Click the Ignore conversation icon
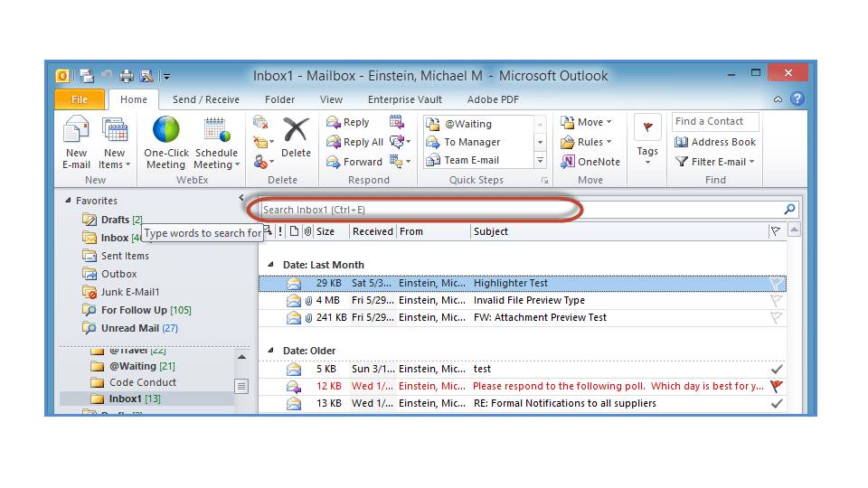868x488 pixels. (260, 122)
